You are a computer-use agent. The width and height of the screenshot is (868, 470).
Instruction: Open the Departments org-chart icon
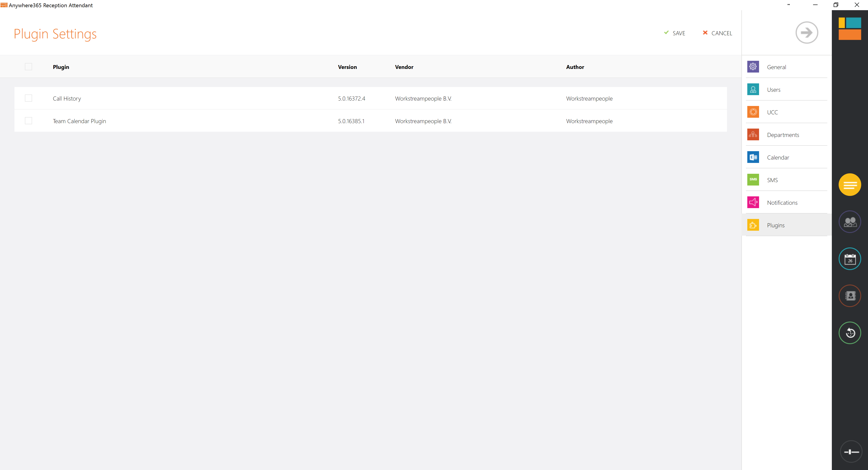(753, 134)
